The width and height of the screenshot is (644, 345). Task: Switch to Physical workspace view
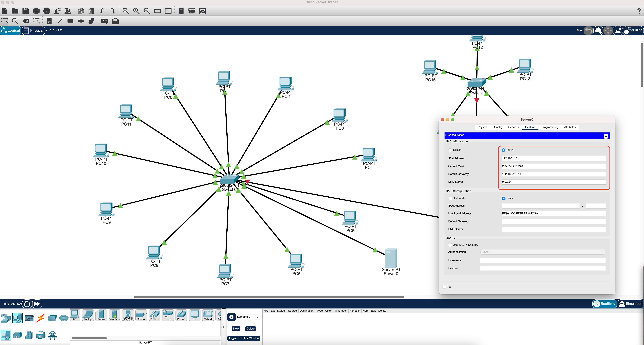pyautogui.click(x=33, y=30)
